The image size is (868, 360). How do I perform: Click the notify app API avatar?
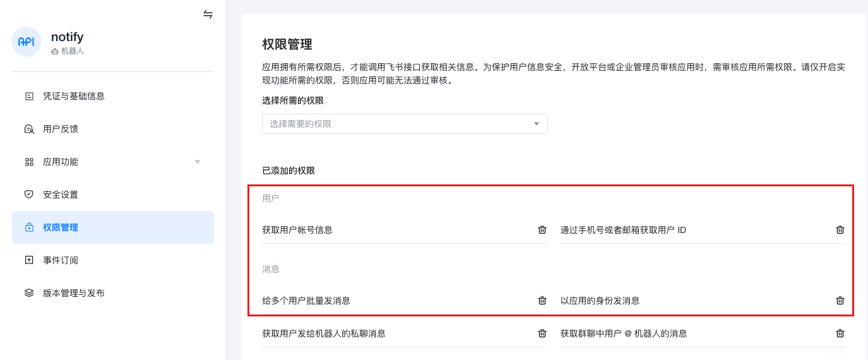[27, 42]
